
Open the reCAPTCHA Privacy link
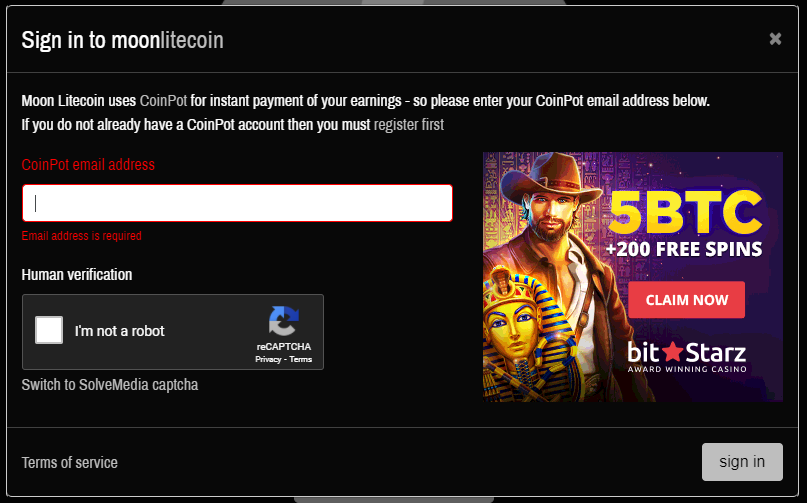(x=268, y=359)
